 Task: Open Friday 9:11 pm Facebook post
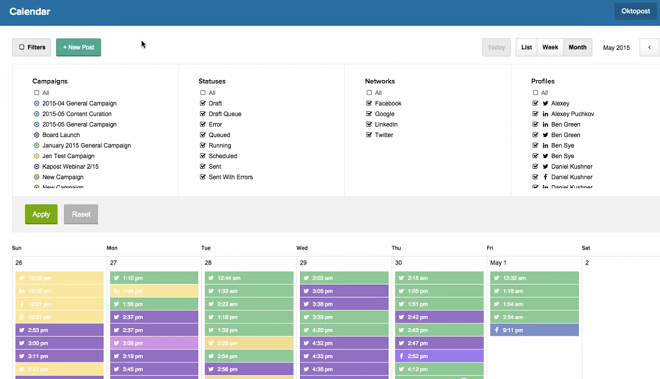[535, 330]
